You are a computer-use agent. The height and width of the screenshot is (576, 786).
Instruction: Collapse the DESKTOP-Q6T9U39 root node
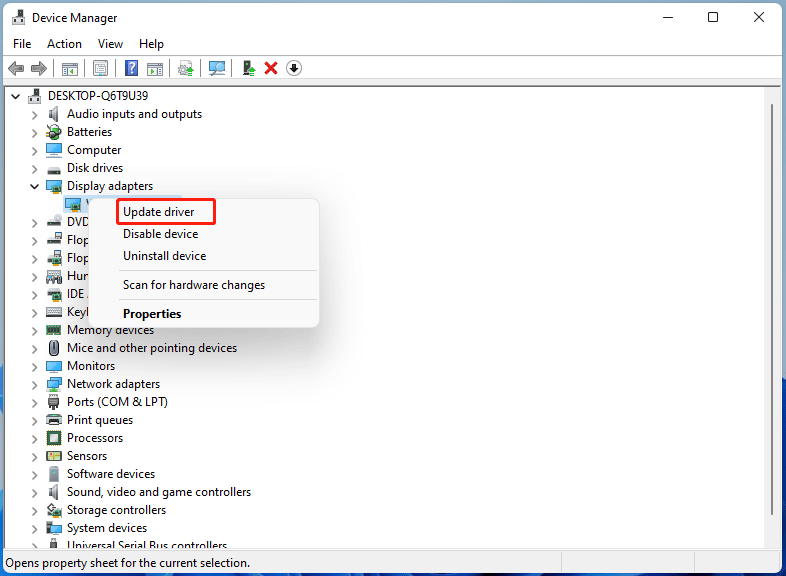pos(16,96)
